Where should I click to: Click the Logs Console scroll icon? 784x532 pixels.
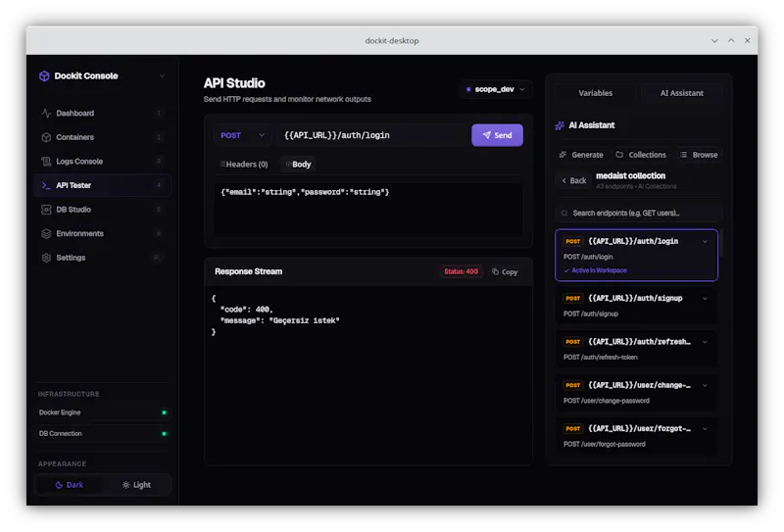pos(46,161)
